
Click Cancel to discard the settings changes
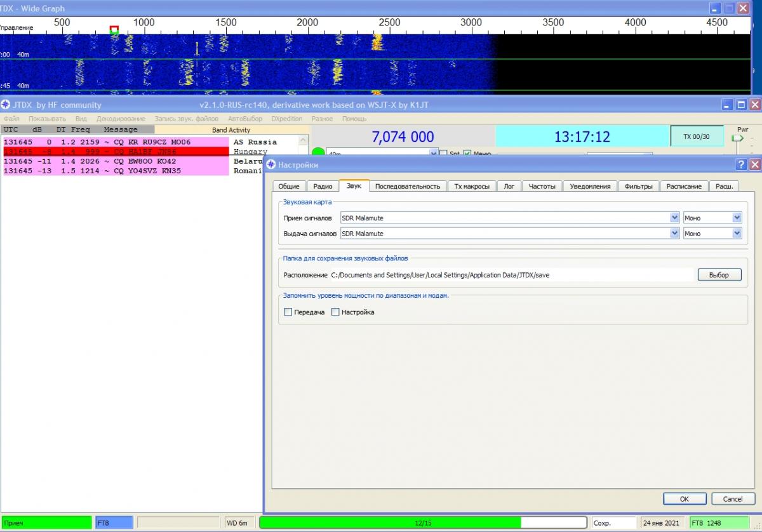click(733, 498)
